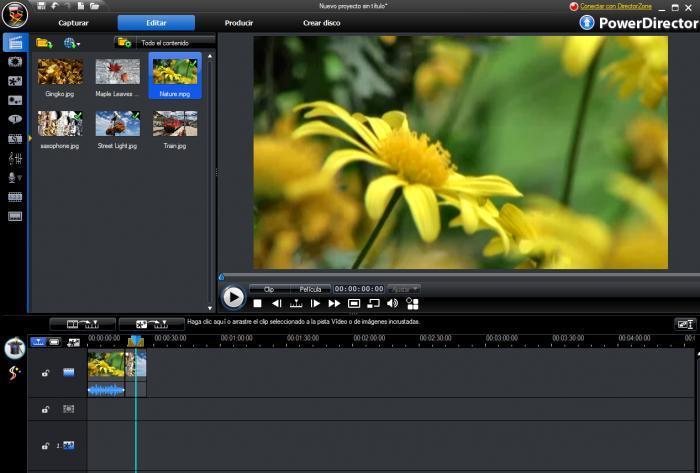Open the Ajustar preview zoom dropdown
The width and height of the screenshot is (700, 473).
(404, 289)
